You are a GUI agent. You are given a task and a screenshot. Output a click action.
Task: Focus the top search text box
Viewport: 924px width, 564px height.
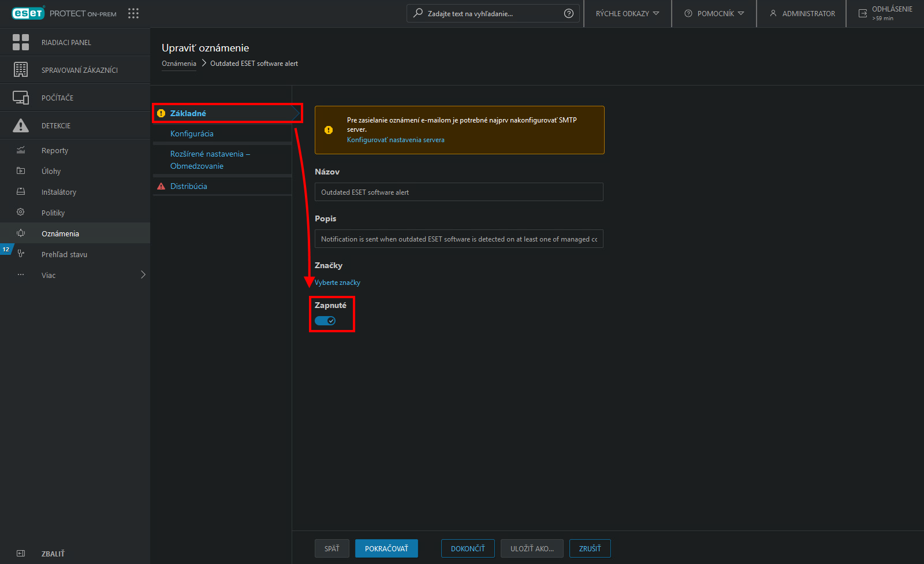click(492, 13)
